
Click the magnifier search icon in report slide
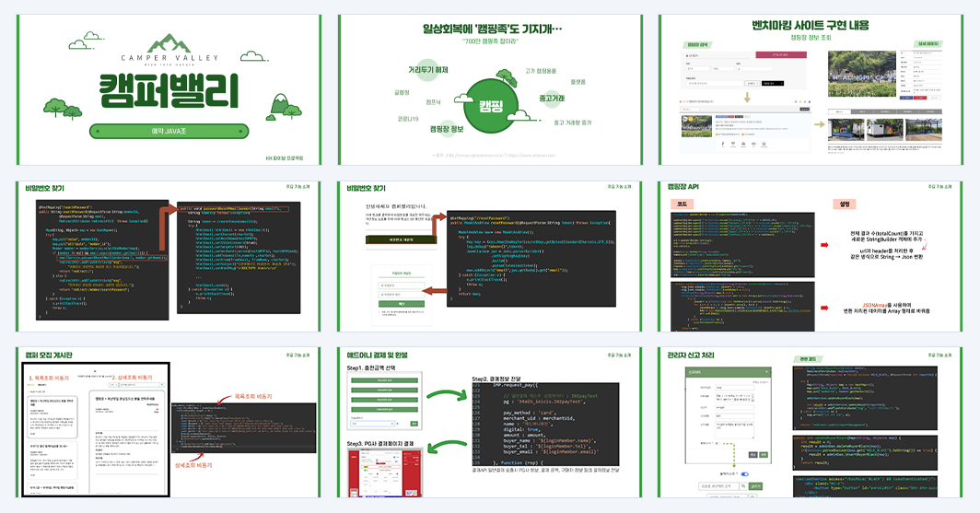[742, 486]
